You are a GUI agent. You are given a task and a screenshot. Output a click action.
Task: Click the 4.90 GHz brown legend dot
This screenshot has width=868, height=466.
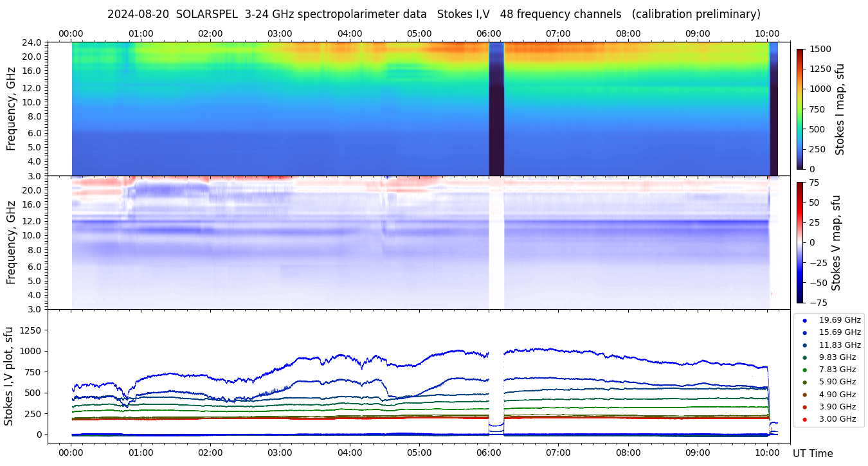coord(804,395)
